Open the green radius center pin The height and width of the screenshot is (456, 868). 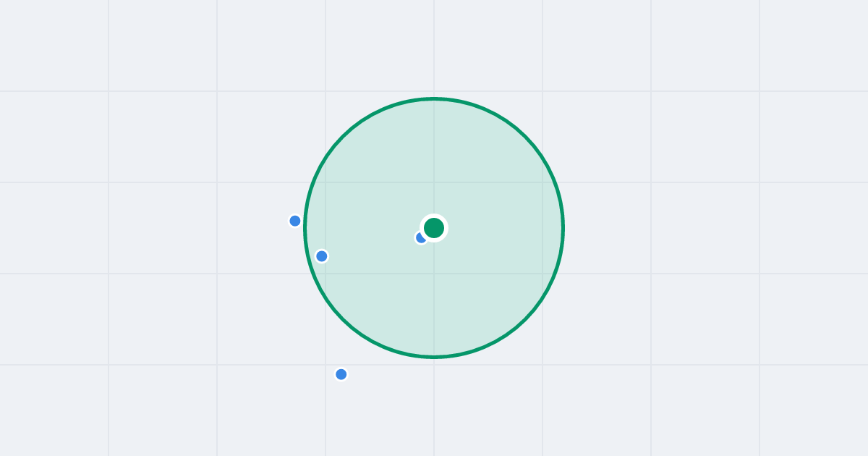point(434,228)
